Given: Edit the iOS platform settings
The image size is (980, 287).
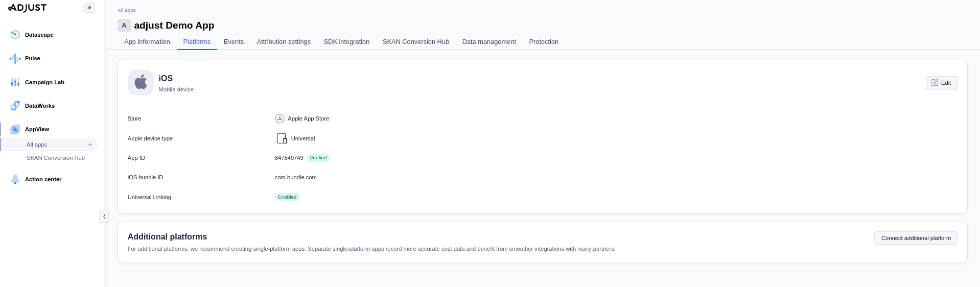Looking at the screenshot, I should 942,83.
